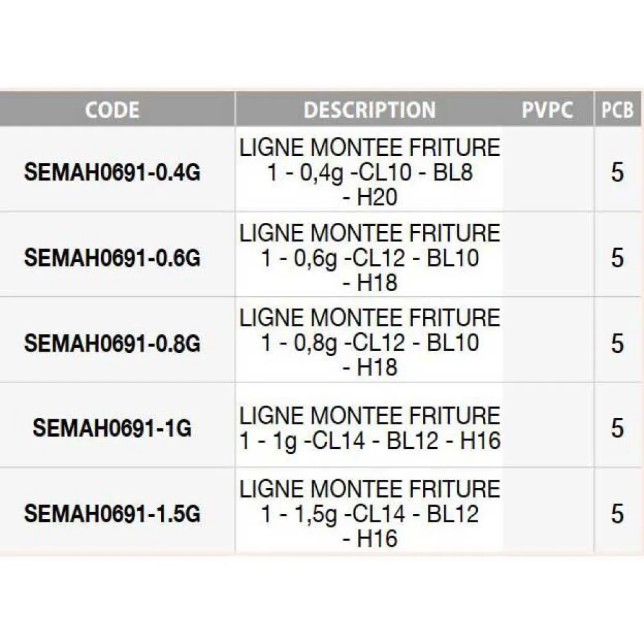Click PCB quantity for SEMAH0691-1.5G

point(618,513)
